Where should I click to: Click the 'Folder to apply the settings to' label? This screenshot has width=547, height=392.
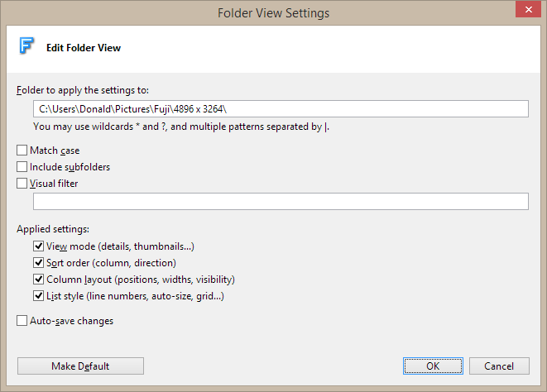[x=83, y=89]
